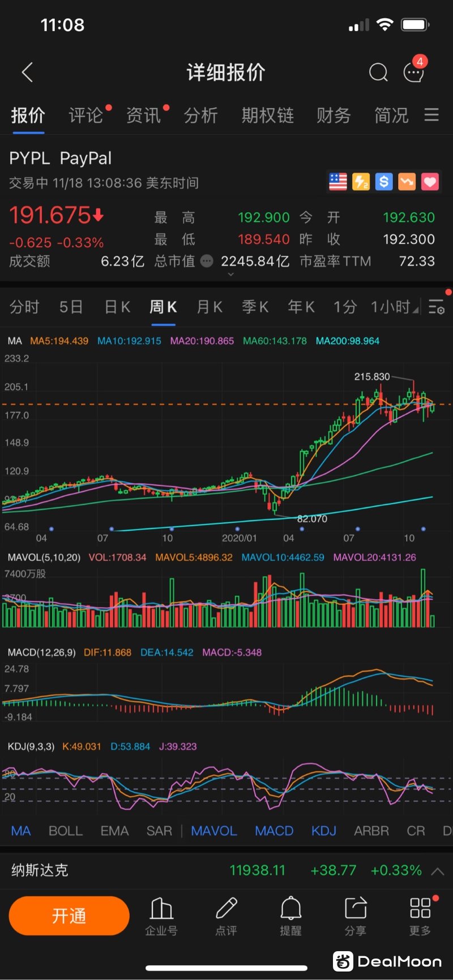Screen dimensions: 453x980
Task: Tap the orange trend line badge
Action: pyautogui.click(x=407, y=182)
